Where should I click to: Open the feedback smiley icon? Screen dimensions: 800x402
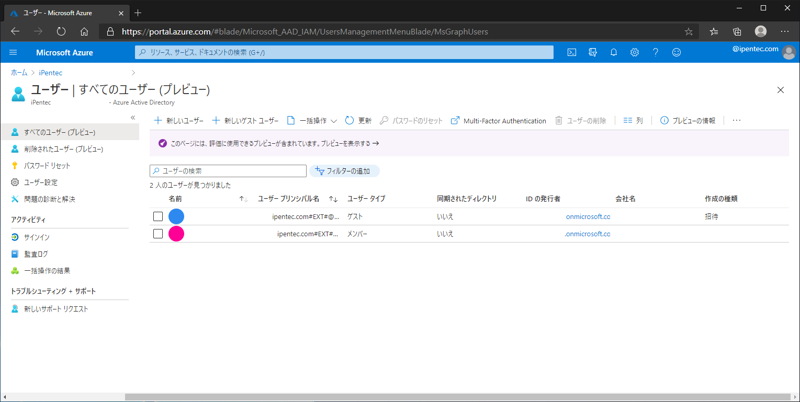pos(676,52)
